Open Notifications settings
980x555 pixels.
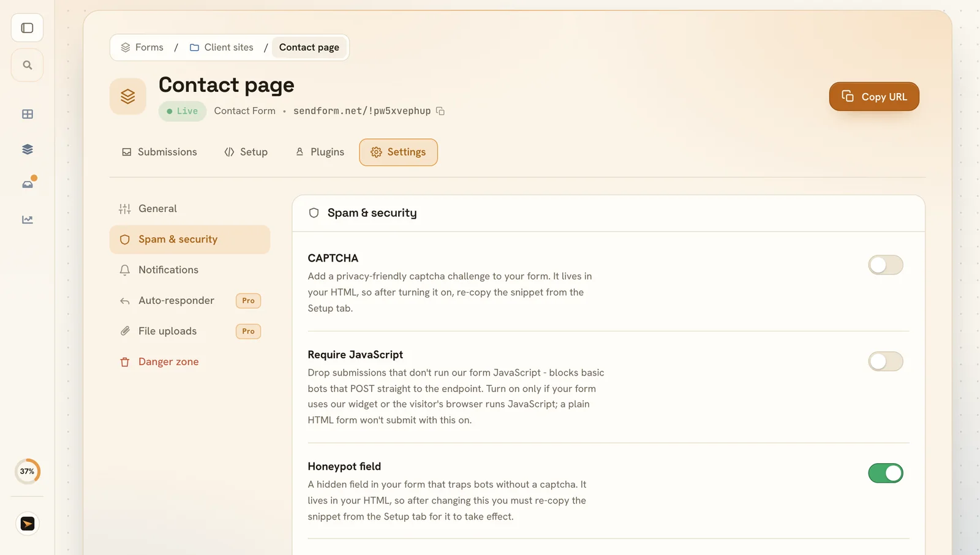click(x=190, y=270)
